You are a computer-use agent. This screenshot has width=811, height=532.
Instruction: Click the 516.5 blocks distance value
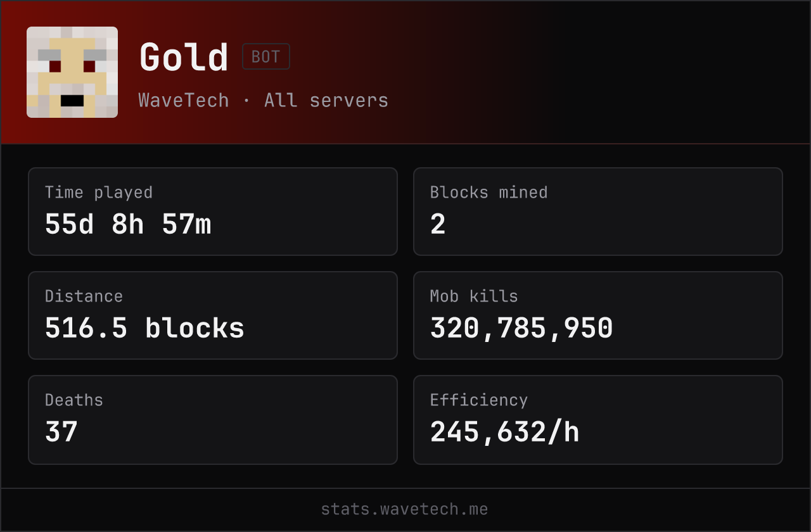click(144, 328)
